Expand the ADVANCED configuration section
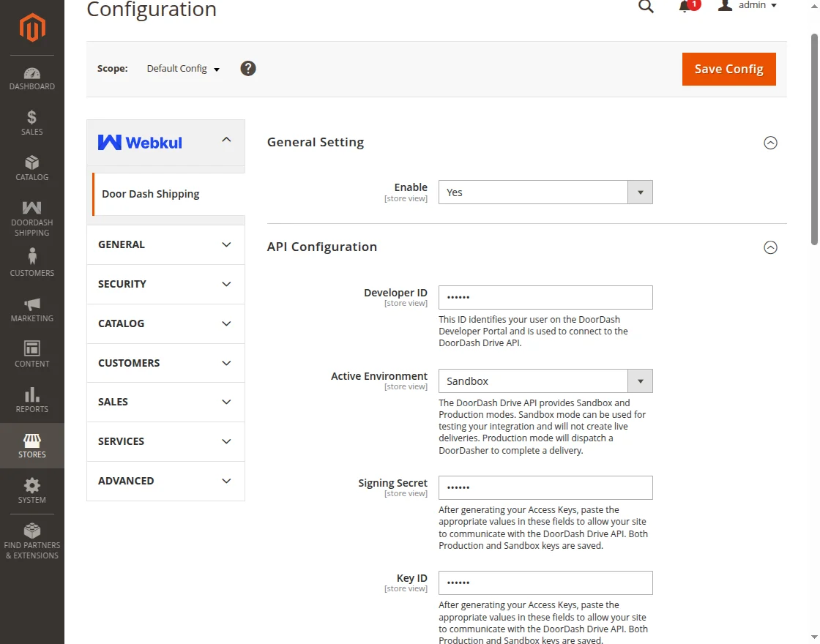This screenshot has width=820, height=644. click(x=165, y=481)
